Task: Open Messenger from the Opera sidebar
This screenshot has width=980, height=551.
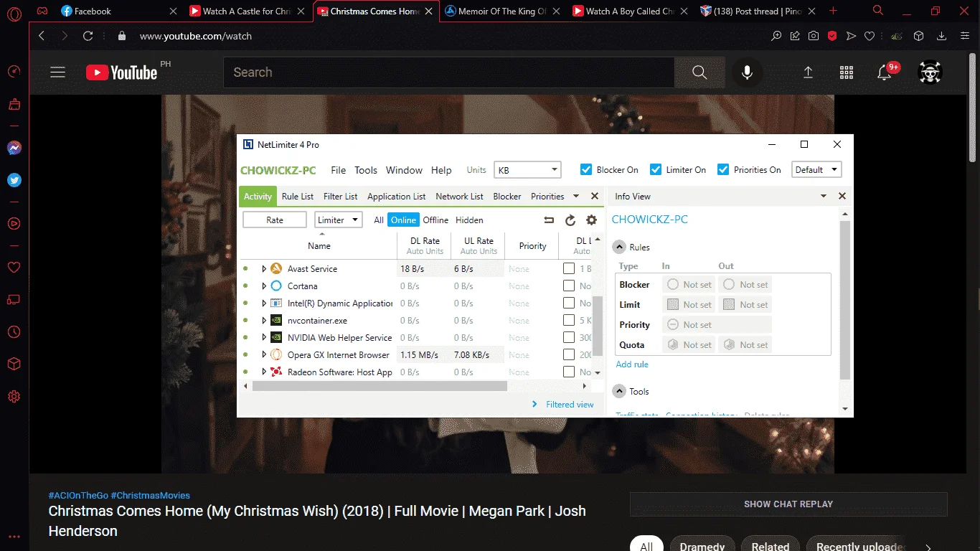Action: click(x=14, y=148)
